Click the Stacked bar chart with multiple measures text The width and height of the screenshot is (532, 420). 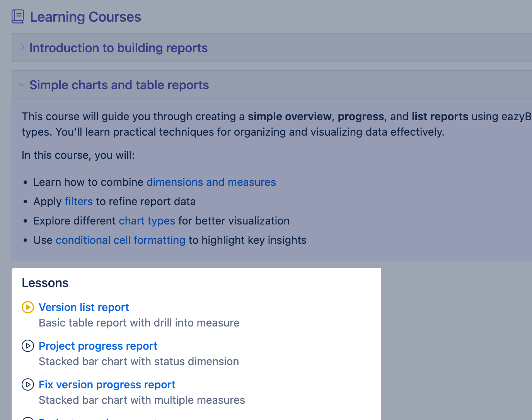pyautogui.click(x=142, y=400)
